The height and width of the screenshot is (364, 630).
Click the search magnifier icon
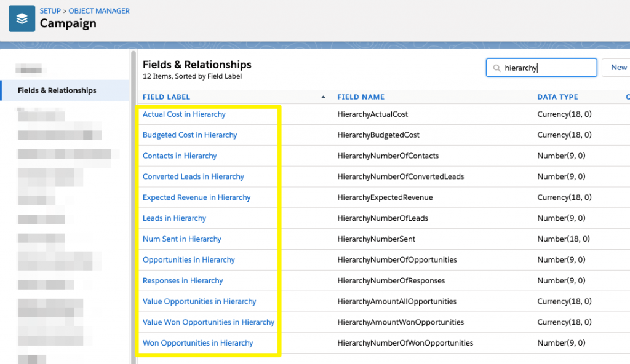pos(496,68)
